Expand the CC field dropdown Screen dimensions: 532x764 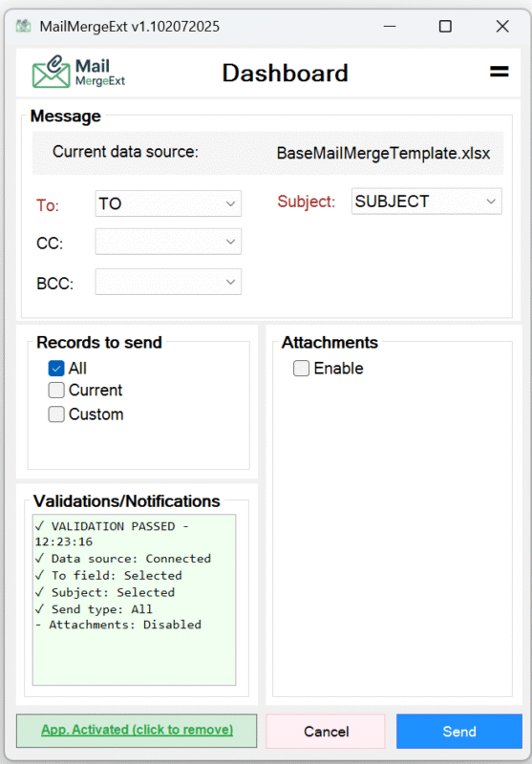168,242
